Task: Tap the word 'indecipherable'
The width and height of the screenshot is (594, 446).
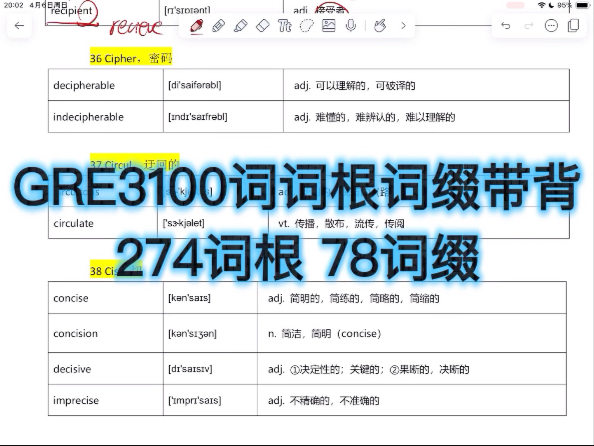Action: click(88, 117)
